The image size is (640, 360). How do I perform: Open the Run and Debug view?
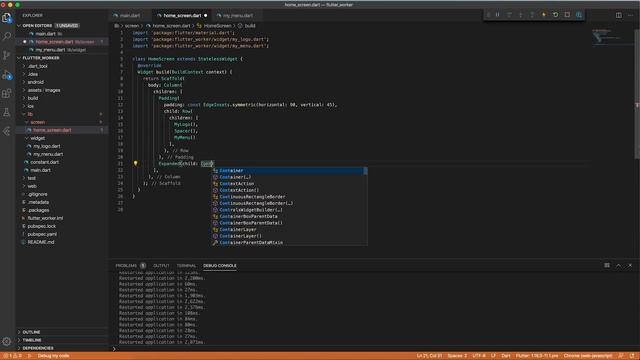click(x=7, y=75)
